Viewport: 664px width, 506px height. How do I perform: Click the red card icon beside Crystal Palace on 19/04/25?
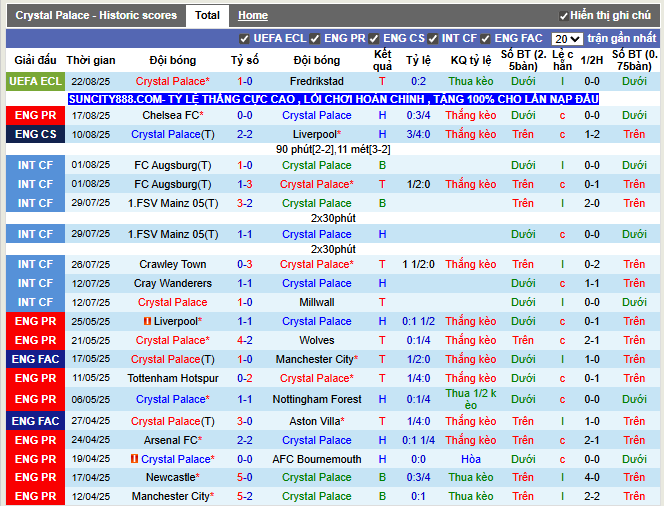(134, 459)
